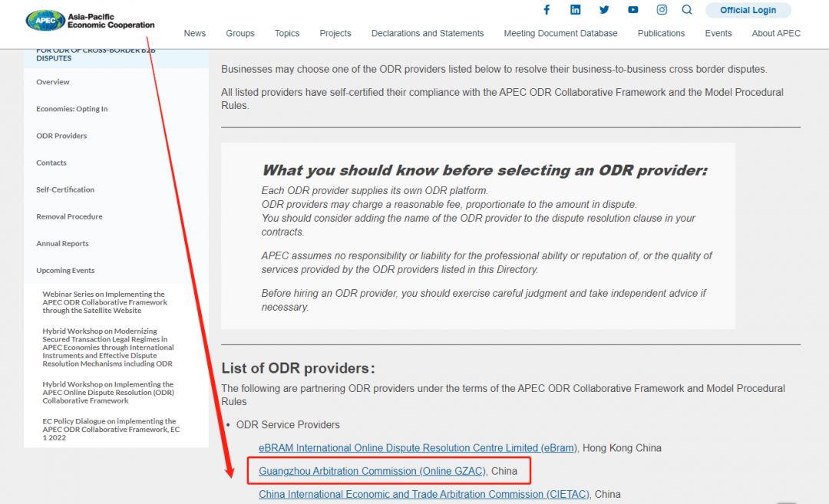Select Annual Reports in the sidebar
The image size is (829, 504).
[62, 243]
